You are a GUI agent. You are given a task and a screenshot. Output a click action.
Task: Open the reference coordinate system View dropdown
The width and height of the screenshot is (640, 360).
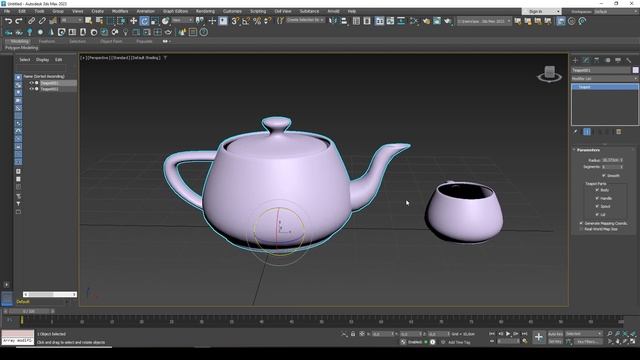(x=182, y=20)
